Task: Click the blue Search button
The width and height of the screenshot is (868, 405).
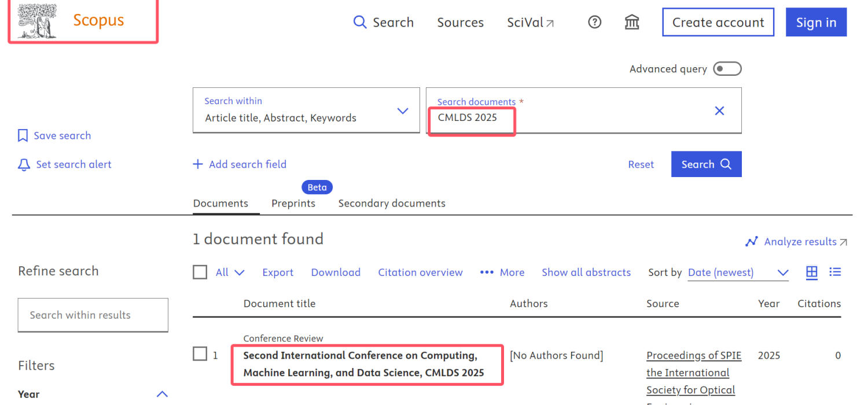Action: point(706,164)
